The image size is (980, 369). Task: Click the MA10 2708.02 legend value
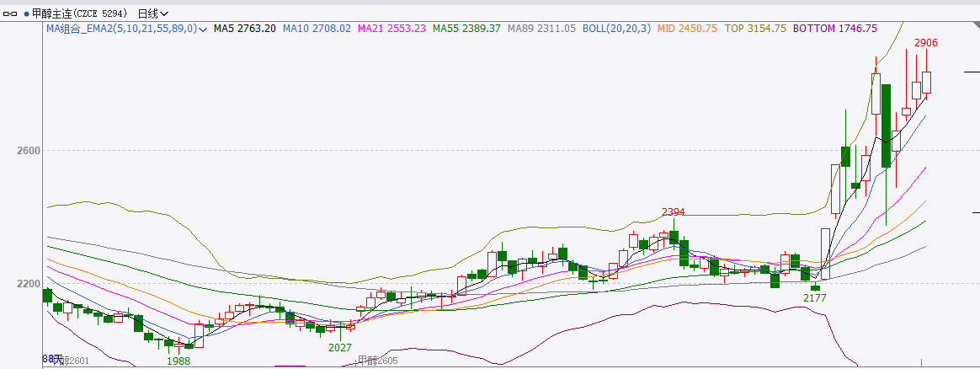pos(317,29)
